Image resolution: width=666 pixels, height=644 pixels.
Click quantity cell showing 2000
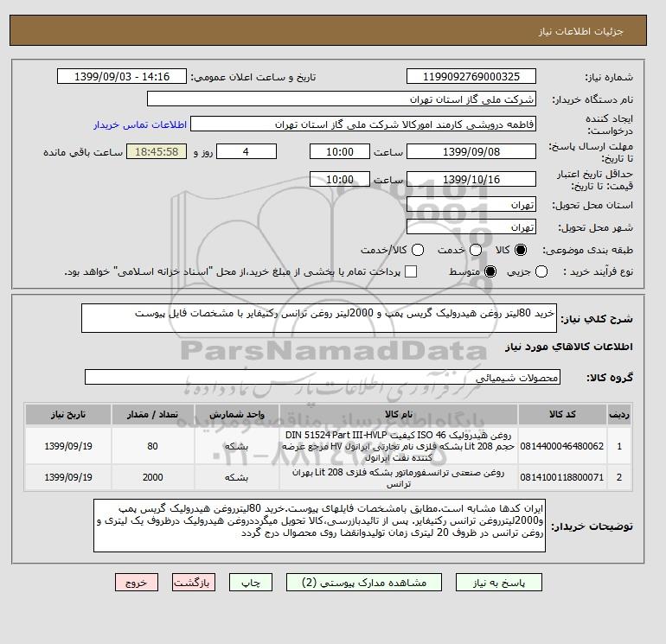152,477
